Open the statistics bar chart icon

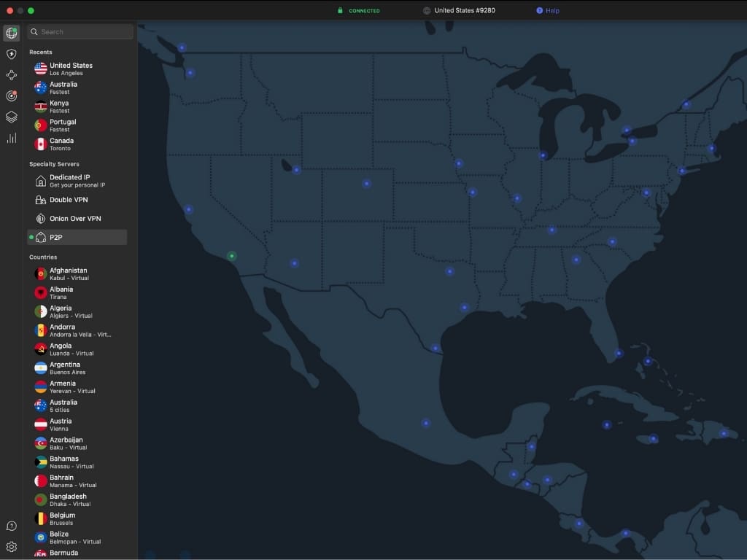pyautogui.click(x=11, y=138)
